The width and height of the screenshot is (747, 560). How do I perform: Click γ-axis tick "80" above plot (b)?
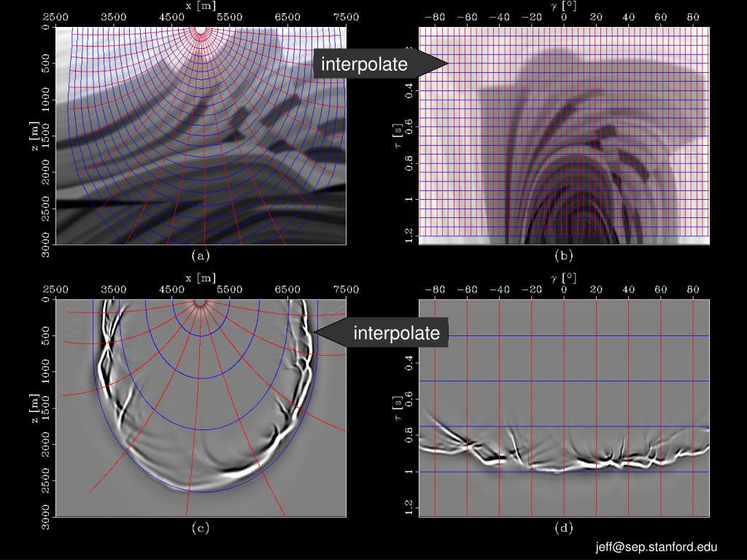pos(693,17)
